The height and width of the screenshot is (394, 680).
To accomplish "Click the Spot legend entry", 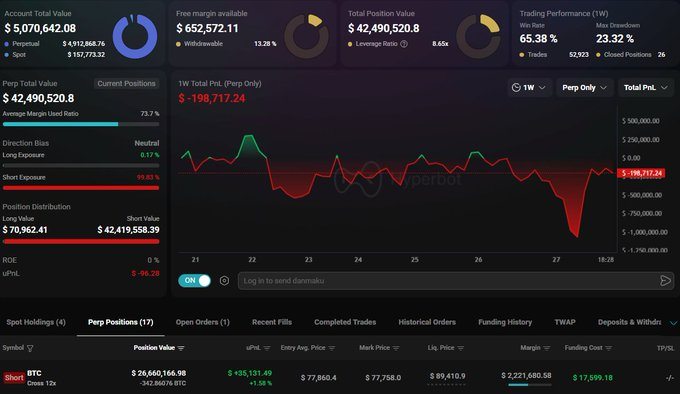I will tap(15, 55).
